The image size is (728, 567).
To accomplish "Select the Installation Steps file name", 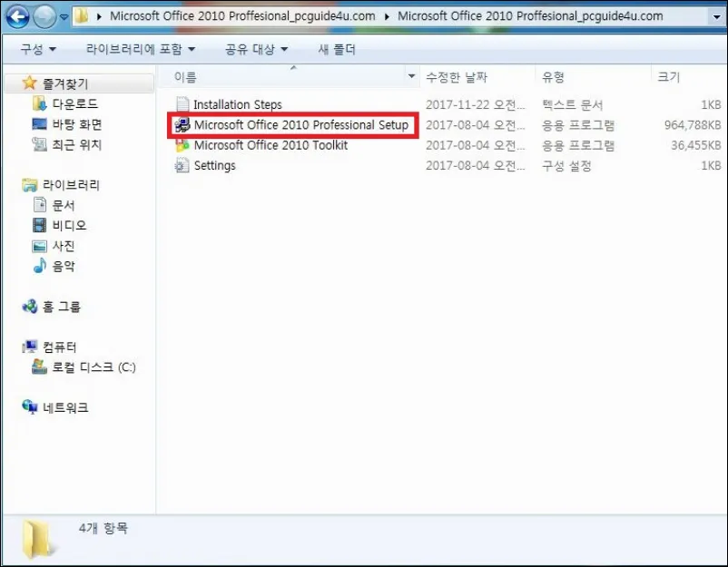I will pyautogui.click(x=237, y=105).
